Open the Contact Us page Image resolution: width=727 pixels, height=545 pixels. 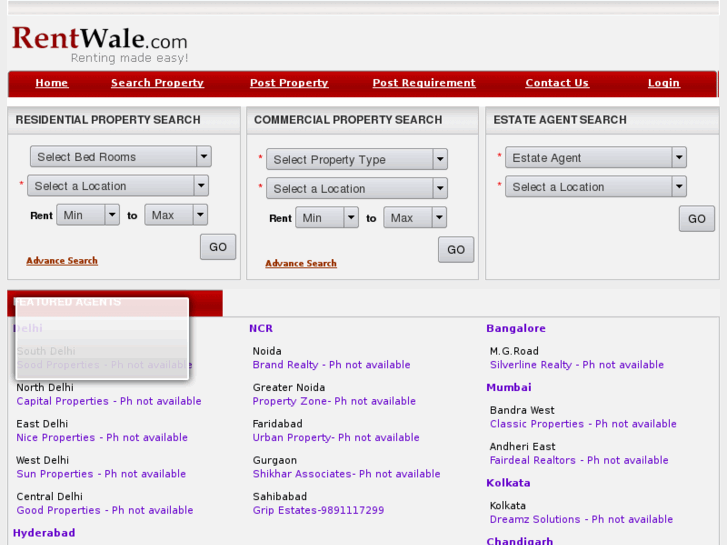coord(557,83)
